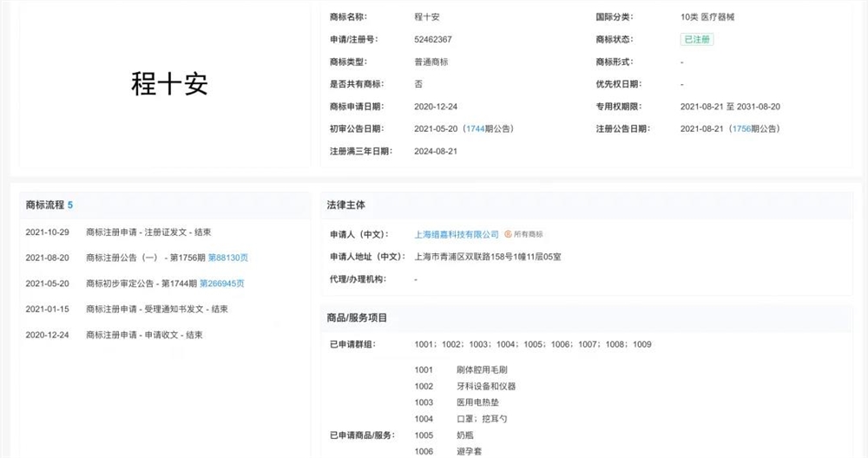Select exclusive period 2021-08-21 至 2031-08-20
The width and height of the screenshot is (868, 458).
click(730, 107)
